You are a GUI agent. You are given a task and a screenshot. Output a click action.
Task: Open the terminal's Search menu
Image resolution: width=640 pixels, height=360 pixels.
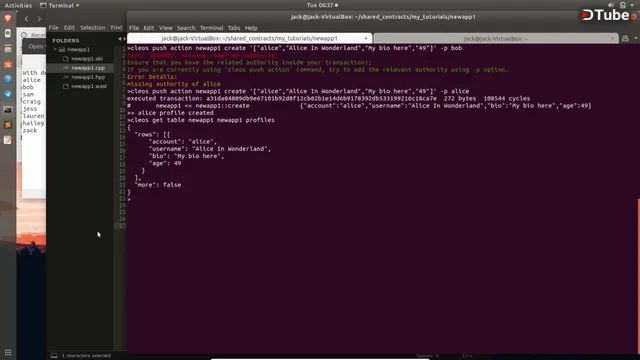pyautogui.click(x=186, y=28)
